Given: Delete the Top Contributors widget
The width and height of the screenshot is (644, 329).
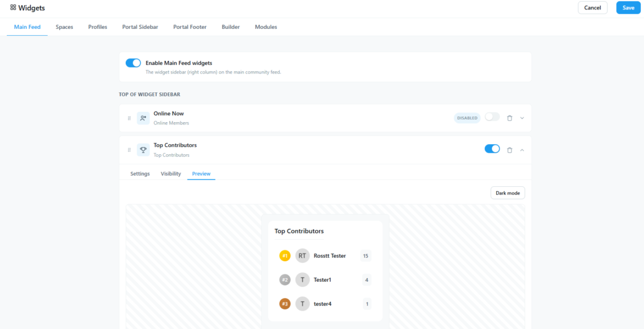Looking at the screenshot, I should pyautogui.click(x=509, y=150).
